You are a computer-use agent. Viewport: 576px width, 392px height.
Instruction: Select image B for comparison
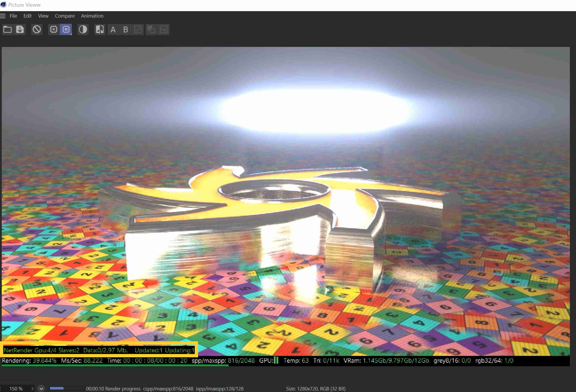coord(125,30)
